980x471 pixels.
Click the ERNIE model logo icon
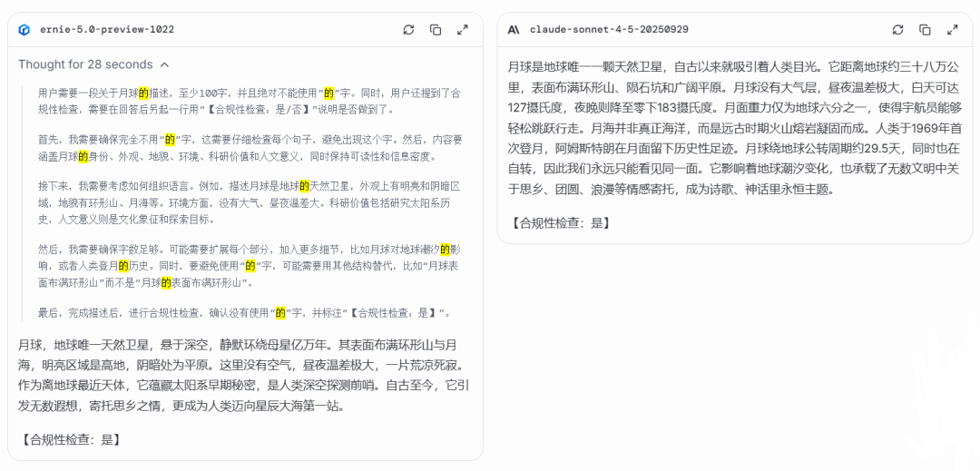(24, 29)
